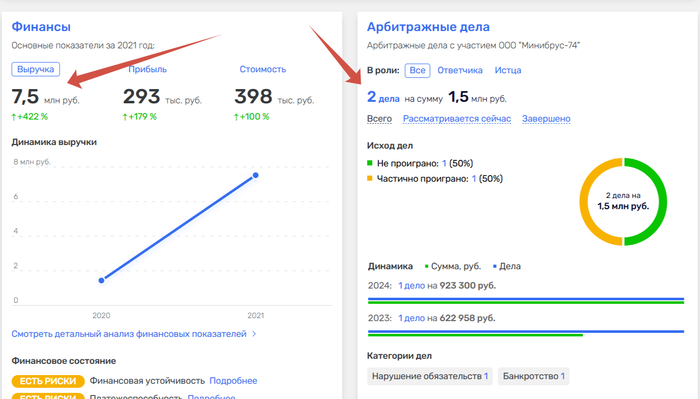
Task: Open the 2 дела cases link
Action: 383,97
